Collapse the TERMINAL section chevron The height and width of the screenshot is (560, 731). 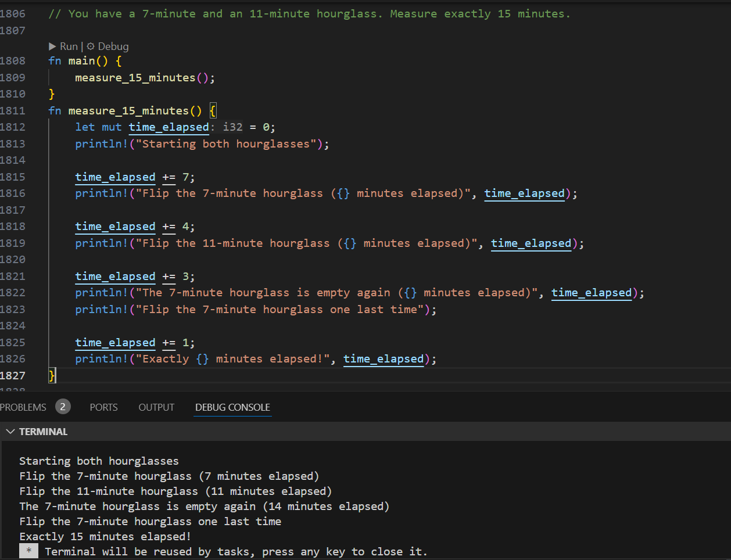coord(10,432)
